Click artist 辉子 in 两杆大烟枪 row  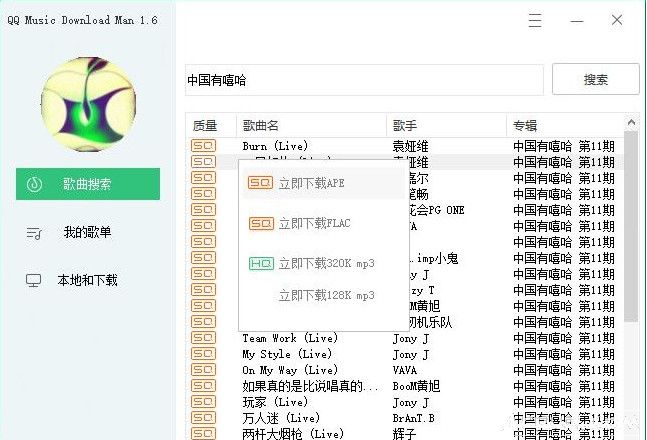tap(404, 434)
